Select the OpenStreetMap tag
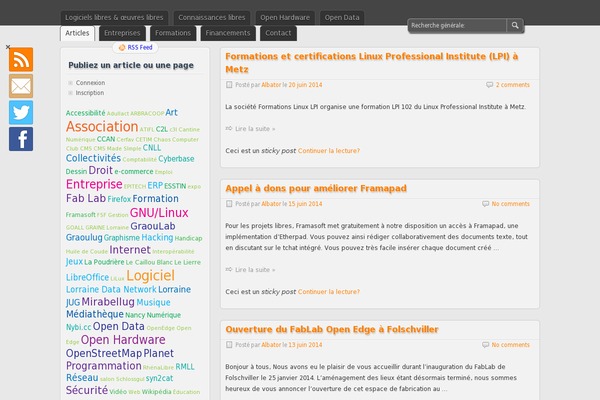This screenshot has height=400, width=600. pyautogui.click(x=104, y=353)
